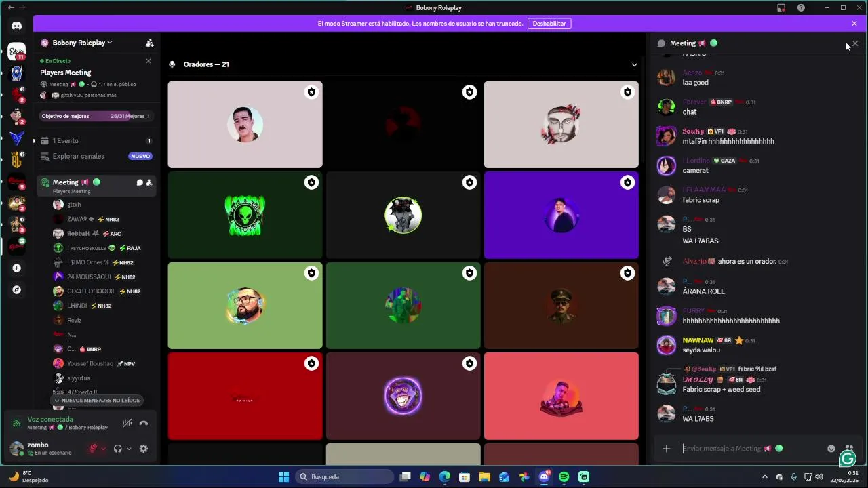The height and width of the screenshot is (488, 868).
Task: Open Spotify from the taskbar
Action: pyautogui.click(x=564, y=476)
